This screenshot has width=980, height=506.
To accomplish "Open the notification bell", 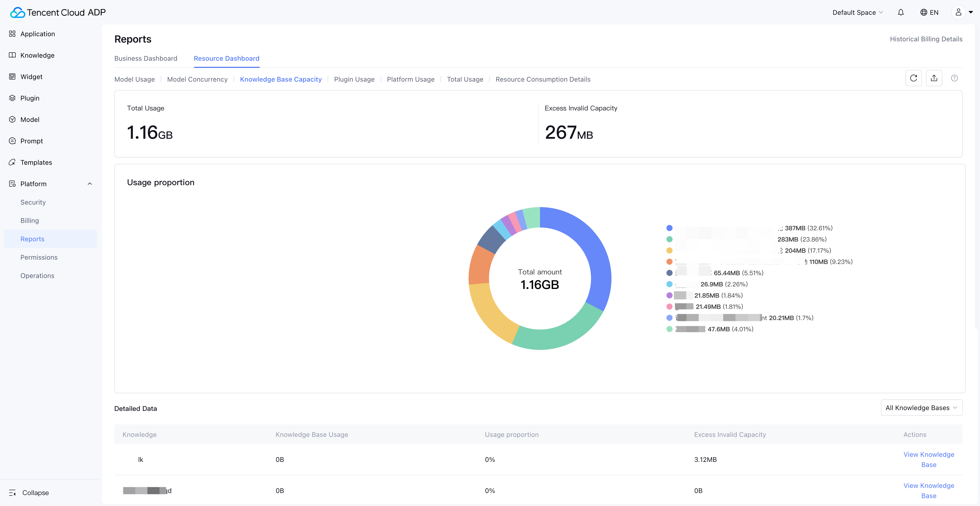I will (900, 12).
